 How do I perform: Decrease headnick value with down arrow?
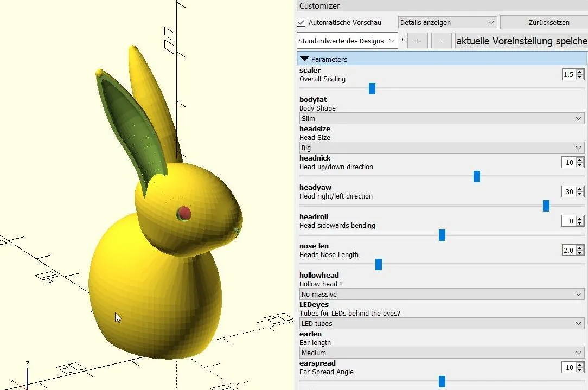point(580,165)
